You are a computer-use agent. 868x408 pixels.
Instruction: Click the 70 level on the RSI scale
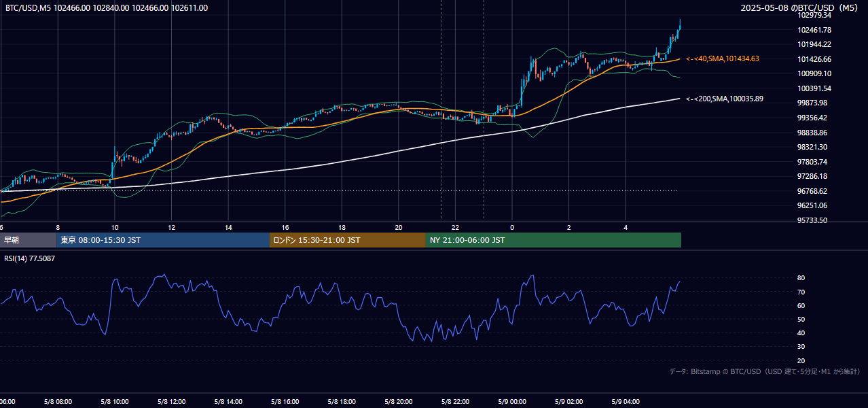coord(801,292)
